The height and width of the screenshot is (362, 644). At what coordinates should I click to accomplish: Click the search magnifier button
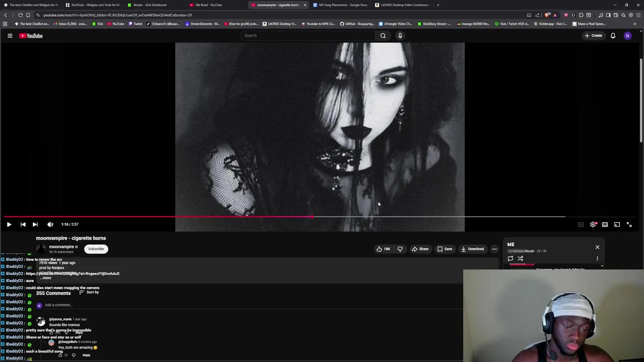383,36
